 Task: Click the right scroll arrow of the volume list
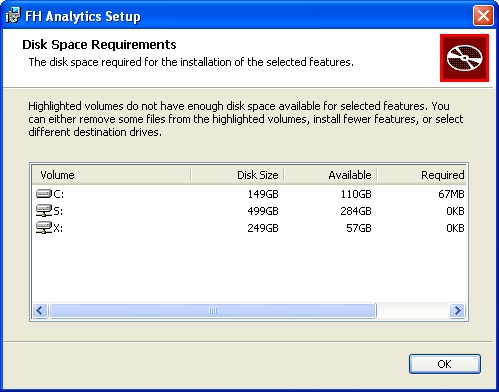click(457, 311)
